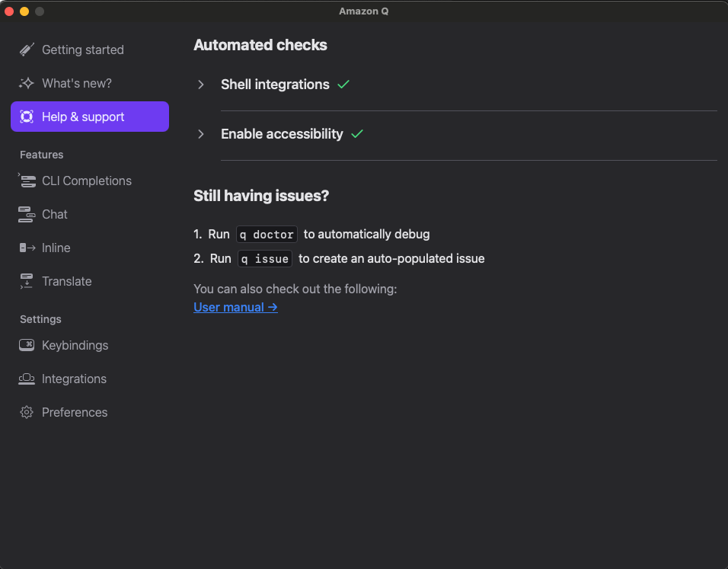This screenshot has height=569, width=728.
Task: Click the Translate icon in sidebar
Action: (27, 281)
